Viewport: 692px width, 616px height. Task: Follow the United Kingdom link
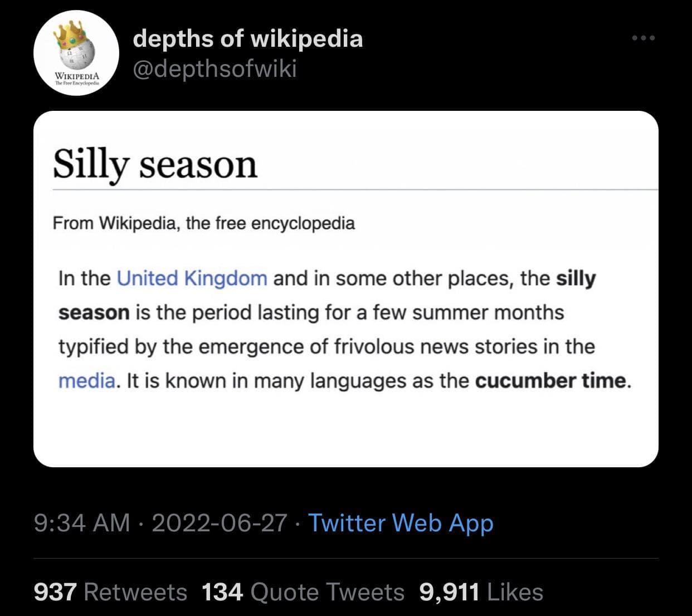coord(192,278)
